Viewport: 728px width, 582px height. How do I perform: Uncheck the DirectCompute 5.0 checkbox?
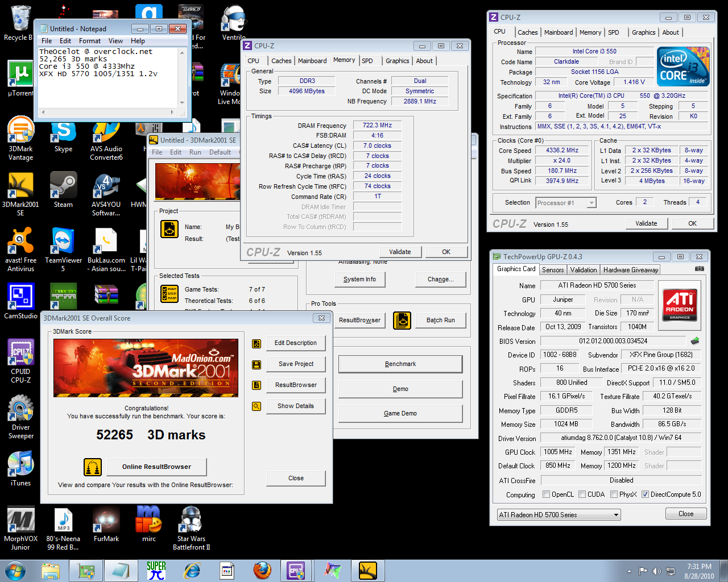tap(646, 494)
